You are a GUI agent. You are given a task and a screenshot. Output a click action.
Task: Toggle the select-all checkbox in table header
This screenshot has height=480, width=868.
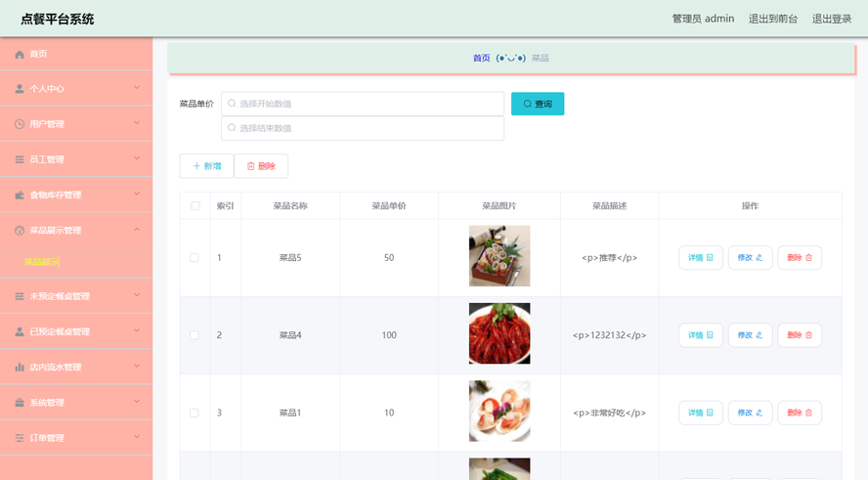(195, 206)
